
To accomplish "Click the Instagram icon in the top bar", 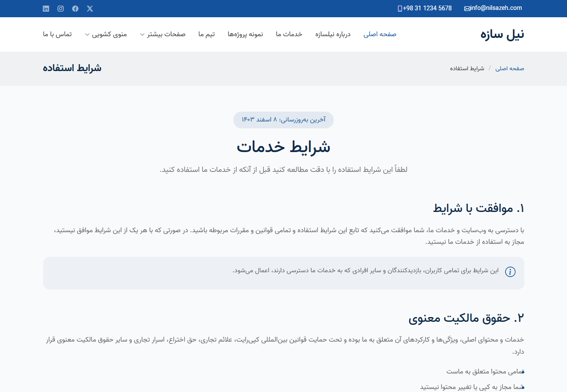I will [60, 8].
